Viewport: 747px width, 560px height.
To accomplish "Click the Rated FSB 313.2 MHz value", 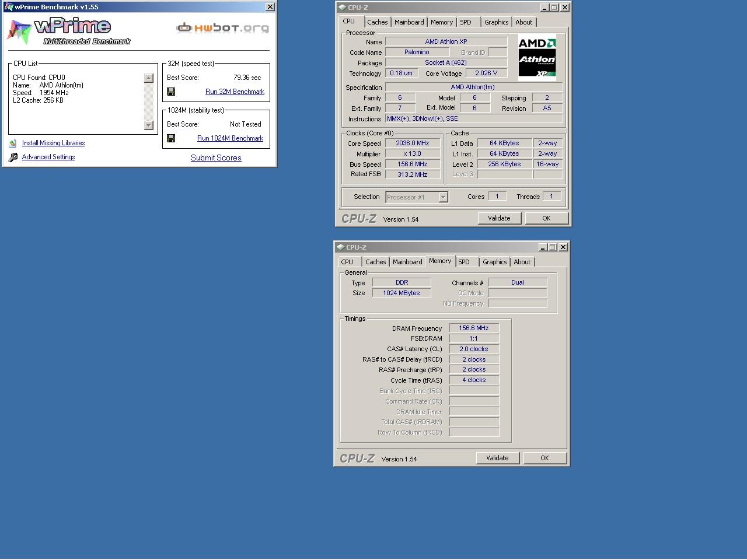I will click(413, 174).
